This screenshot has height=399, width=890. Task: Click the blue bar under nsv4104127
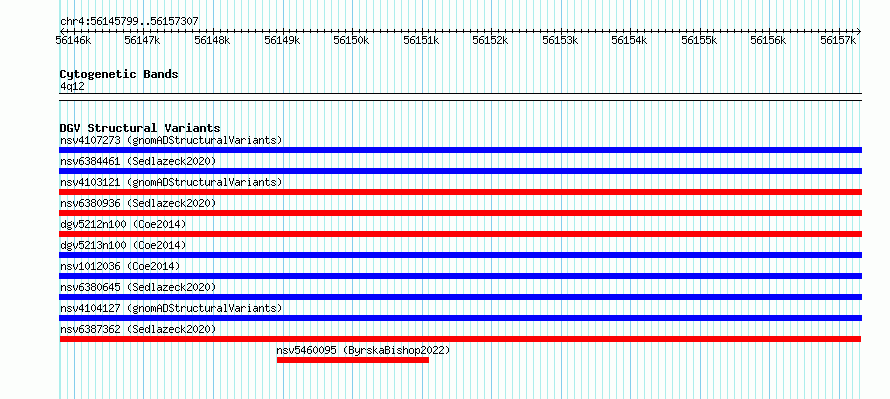tap(460, 318)
